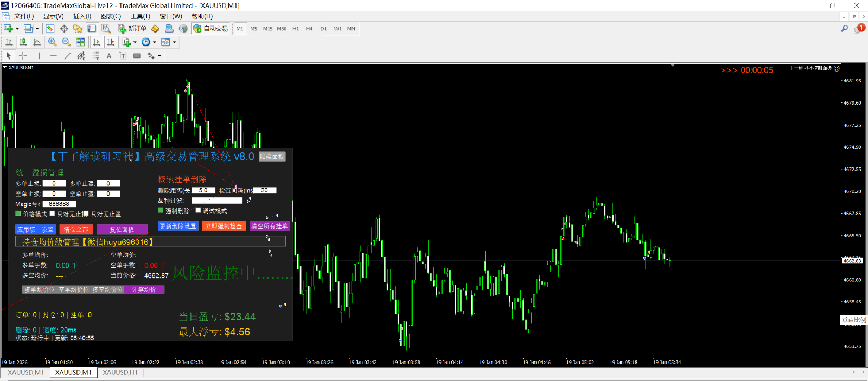Open 显示(V) menu

[x=53, y=16]
